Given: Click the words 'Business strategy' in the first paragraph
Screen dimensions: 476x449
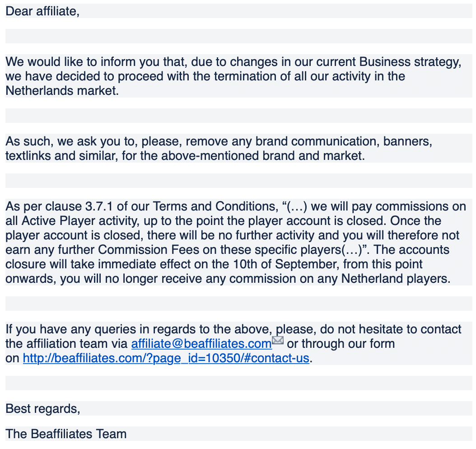Looking at the screenshot, I should click(410, 62).
